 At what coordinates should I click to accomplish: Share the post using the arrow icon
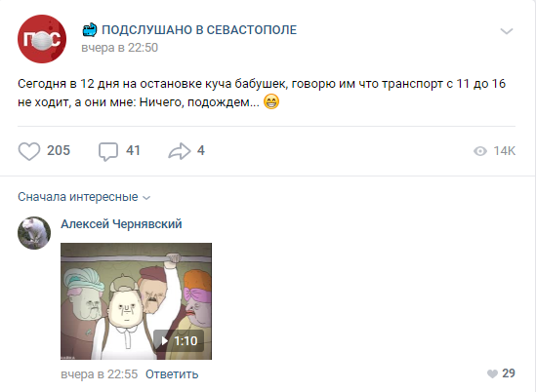click(180, 151)
